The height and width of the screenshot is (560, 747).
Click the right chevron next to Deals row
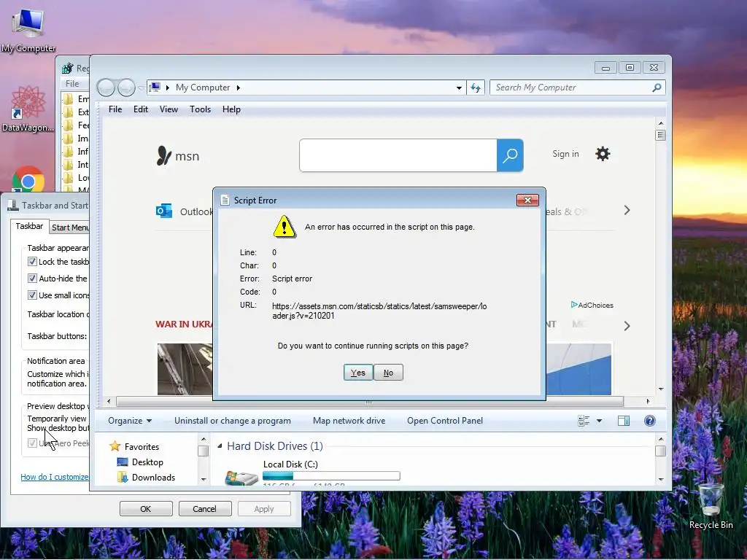[627, 210]
